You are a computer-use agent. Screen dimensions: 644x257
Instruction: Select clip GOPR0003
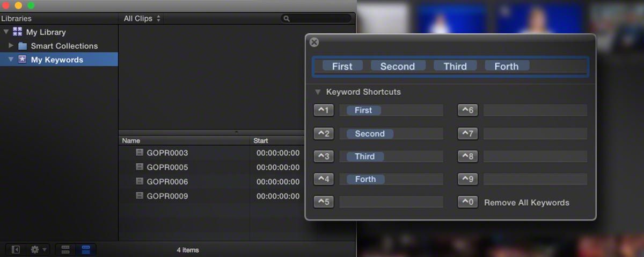pos(167,153)
